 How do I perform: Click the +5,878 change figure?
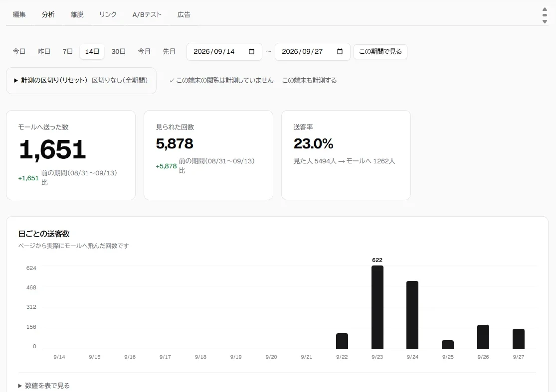click(167, 166)
